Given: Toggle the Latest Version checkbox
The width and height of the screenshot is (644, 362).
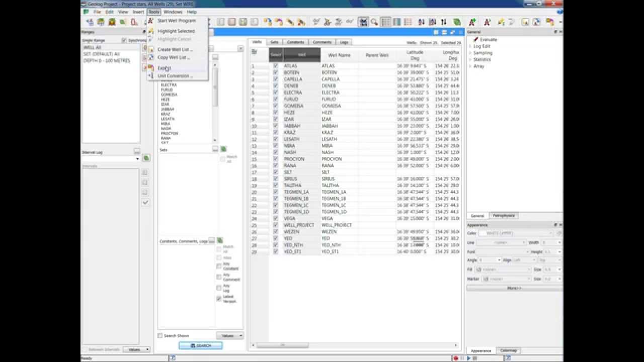Looking at the screenshot, I should point(219,298).
